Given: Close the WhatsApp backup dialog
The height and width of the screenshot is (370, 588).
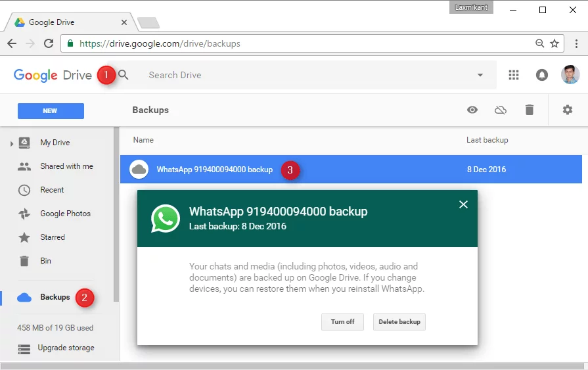Looking at the screenshot, I should tap(463, 204).
